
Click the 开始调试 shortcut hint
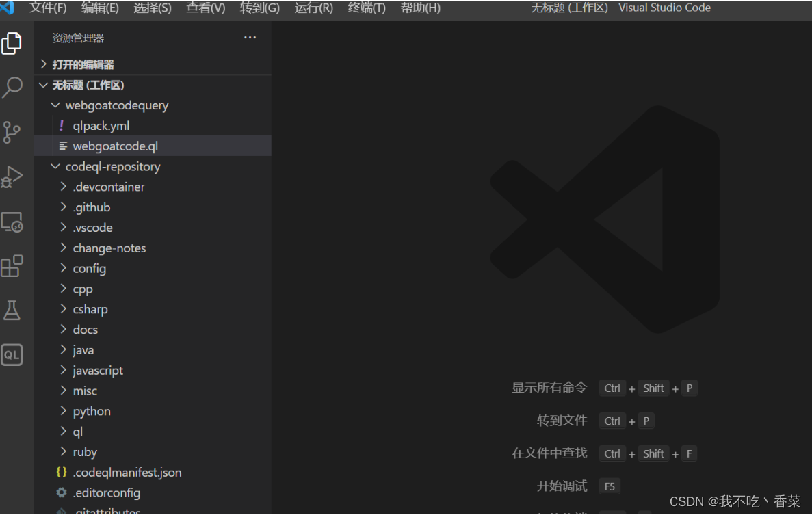[x=562, y=486]
